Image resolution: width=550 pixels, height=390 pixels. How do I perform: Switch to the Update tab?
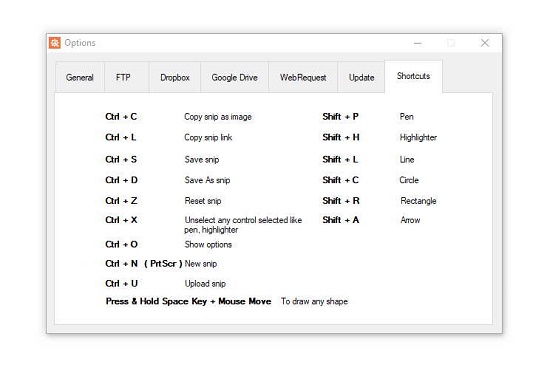[x=361, y=77]
